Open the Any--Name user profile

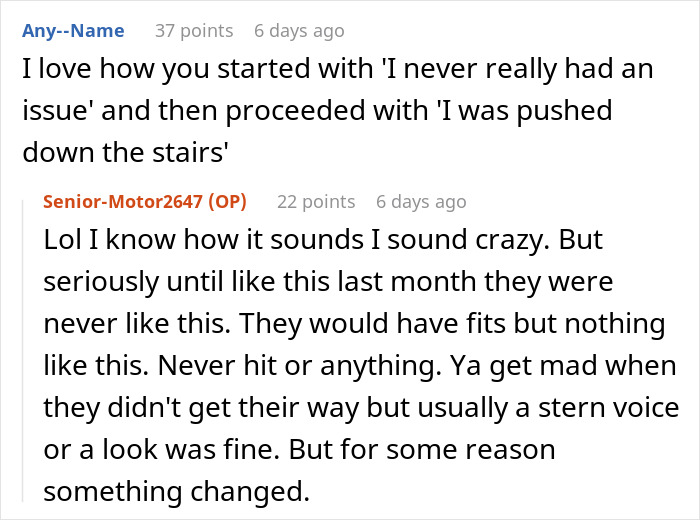click(72, 30)
